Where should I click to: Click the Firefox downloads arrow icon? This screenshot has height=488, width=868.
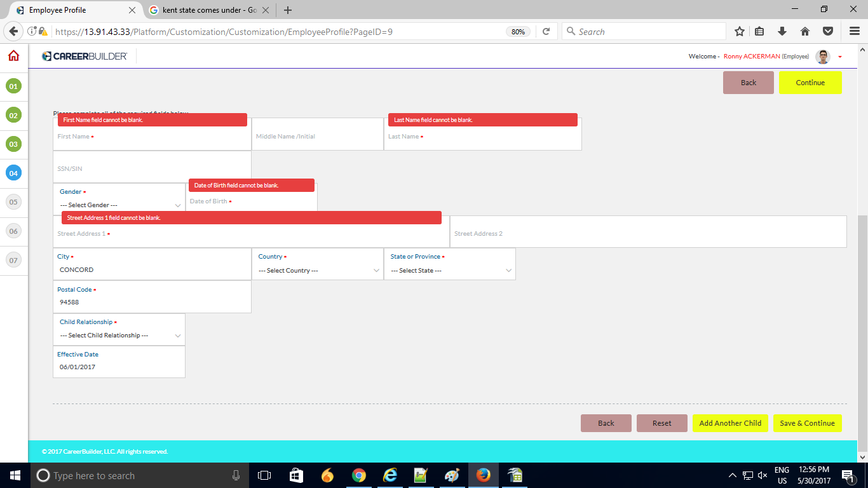(782, 31)
